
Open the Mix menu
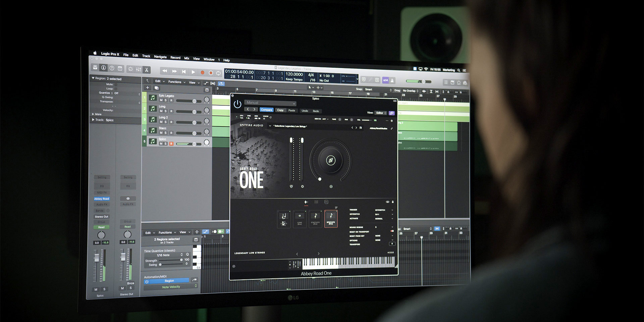pos(187,58)
